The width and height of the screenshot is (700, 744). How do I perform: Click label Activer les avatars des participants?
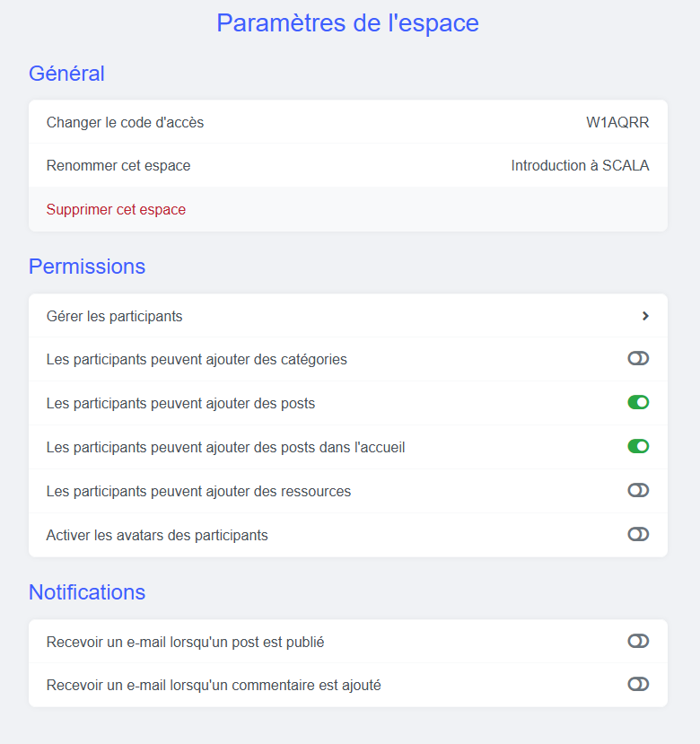(157, 535)
